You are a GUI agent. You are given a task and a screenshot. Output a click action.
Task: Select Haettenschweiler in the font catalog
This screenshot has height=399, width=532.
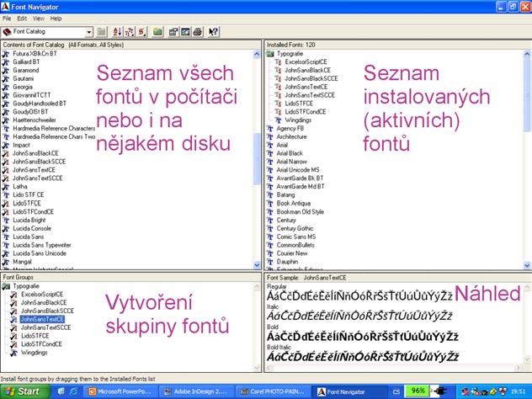[x=35, y=120]
